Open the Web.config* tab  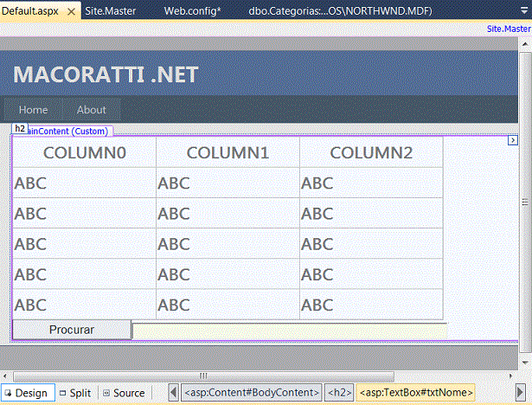tap(192, 11)
